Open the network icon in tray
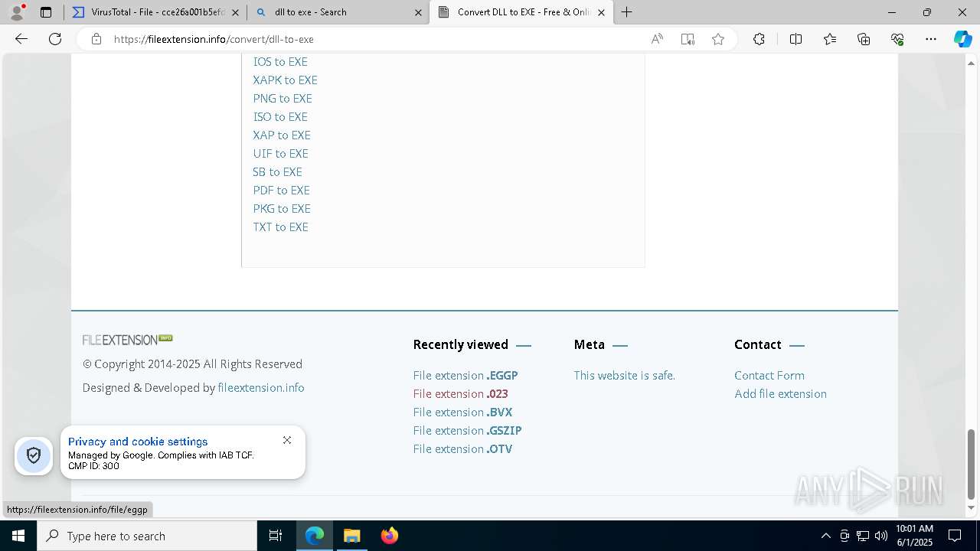980x551 pixels. pyautogui.click(x=863, y=536)
